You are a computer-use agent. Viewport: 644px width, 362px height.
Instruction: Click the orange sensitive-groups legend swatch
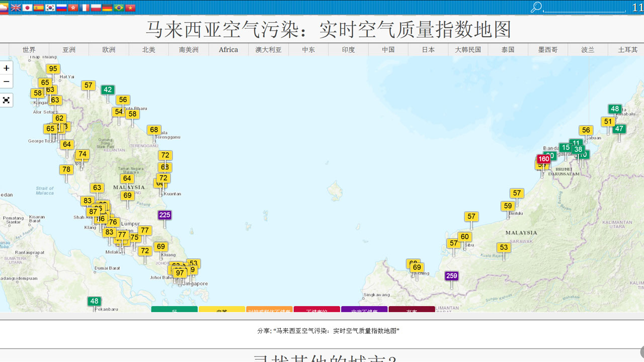(269, 310)
